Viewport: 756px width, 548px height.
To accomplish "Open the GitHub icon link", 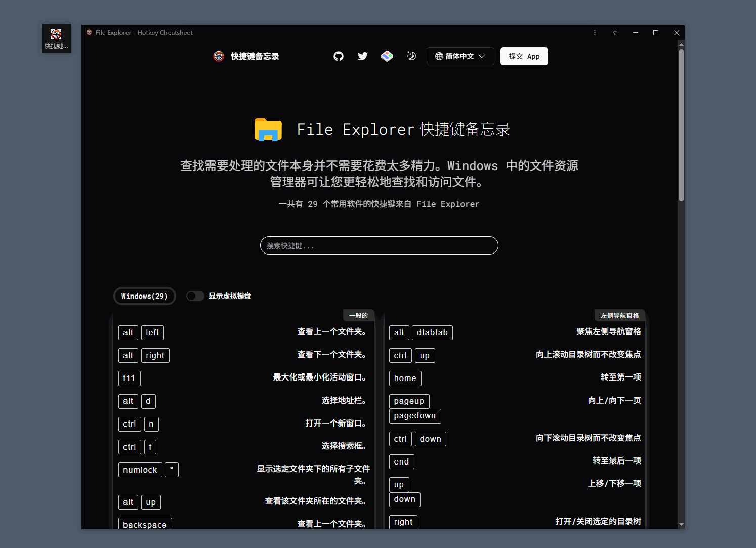I will click(339, 56).
